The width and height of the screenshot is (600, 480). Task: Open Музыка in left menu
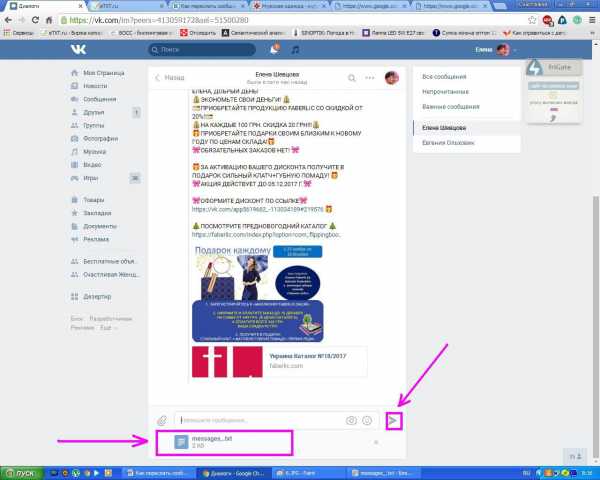95,152
